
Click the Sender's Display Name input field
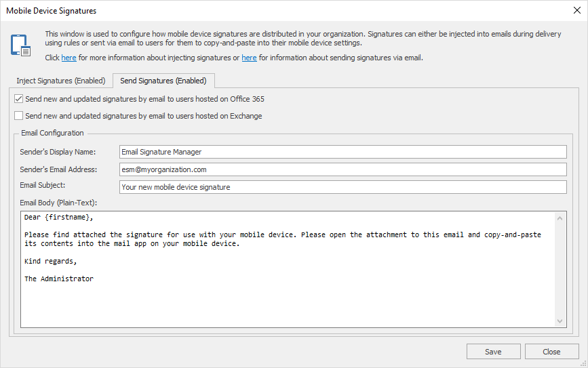(342, 152)
